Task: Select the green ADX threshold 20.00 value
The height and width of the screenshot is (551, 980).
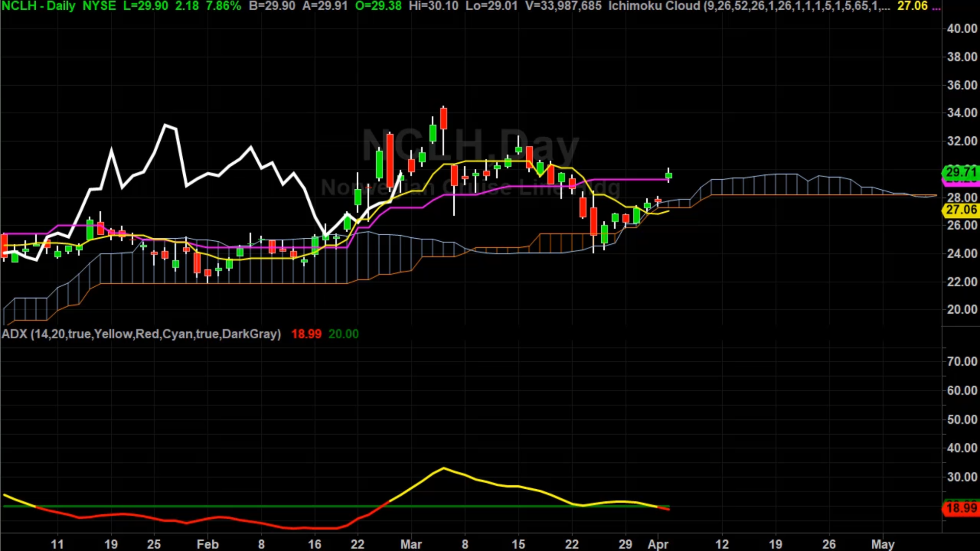Action: click(x=344, y=334)
